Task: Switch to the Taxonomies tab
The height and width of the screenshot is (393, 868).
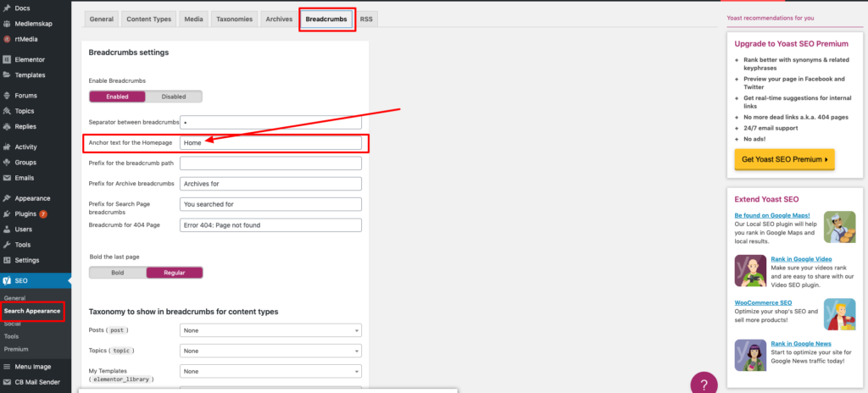Action: (234, 19)
